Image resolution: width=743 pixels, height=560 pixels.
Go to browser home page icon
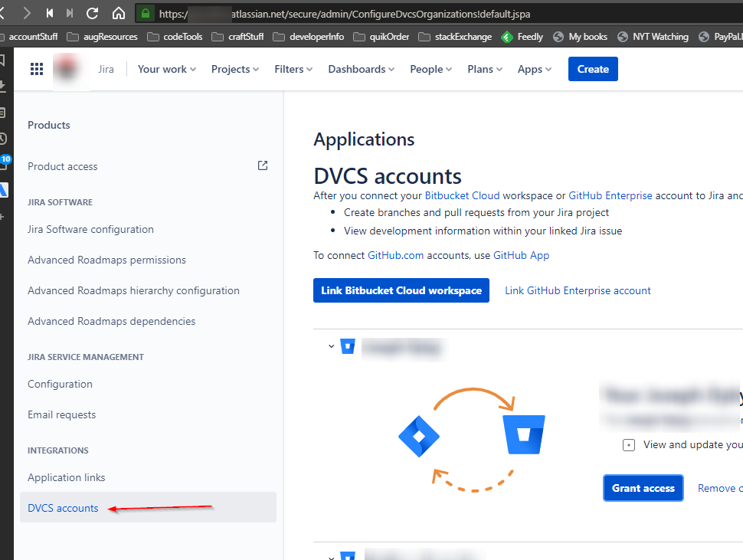[119, 13]
